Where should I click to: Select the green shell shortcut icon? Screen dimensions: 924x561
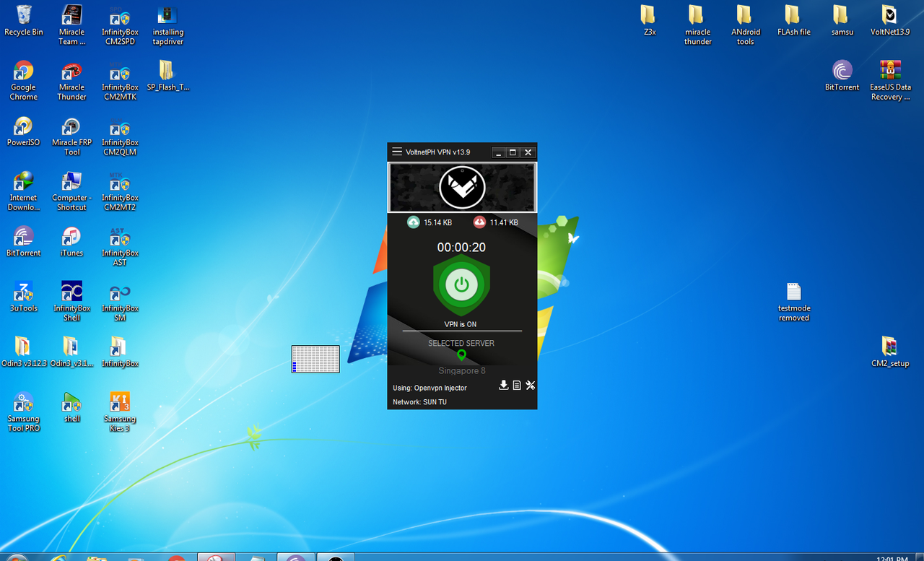[71, 406]
